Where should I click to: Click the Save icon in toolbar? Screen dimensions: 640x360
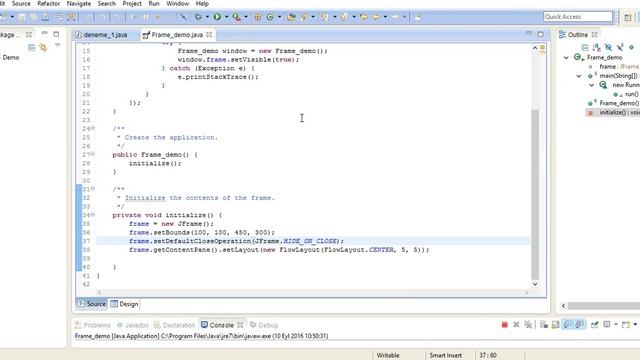22,17
